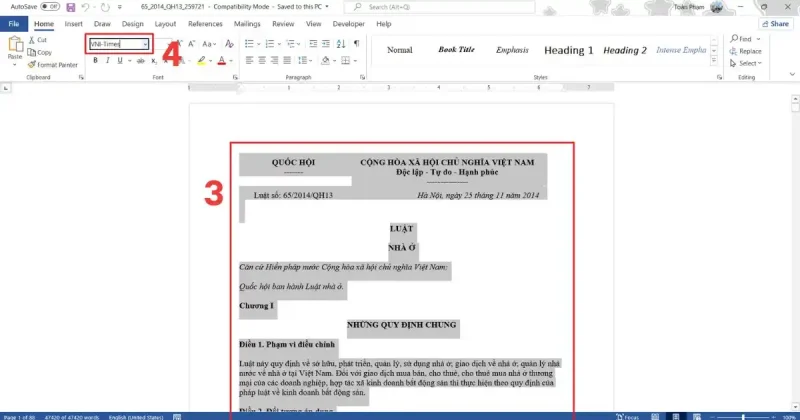Click the Borders icon

point(345,61)
